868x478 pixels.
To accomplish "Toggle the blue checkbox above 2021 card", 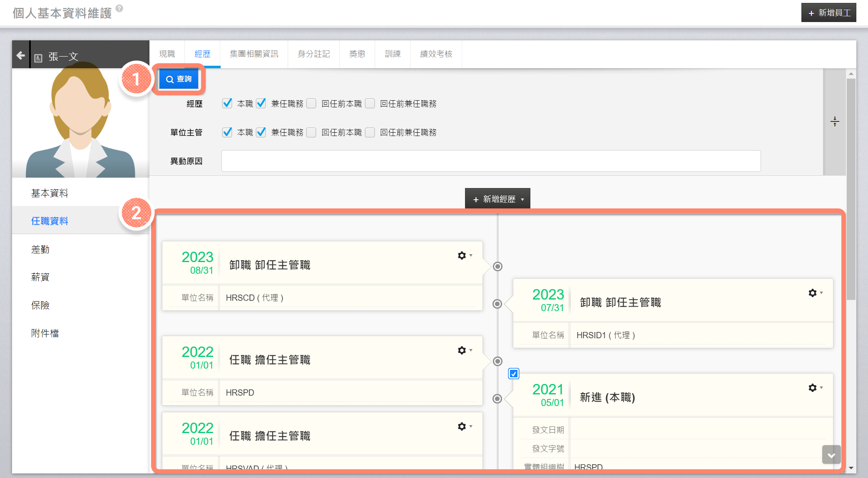I will tap(514, 374).
